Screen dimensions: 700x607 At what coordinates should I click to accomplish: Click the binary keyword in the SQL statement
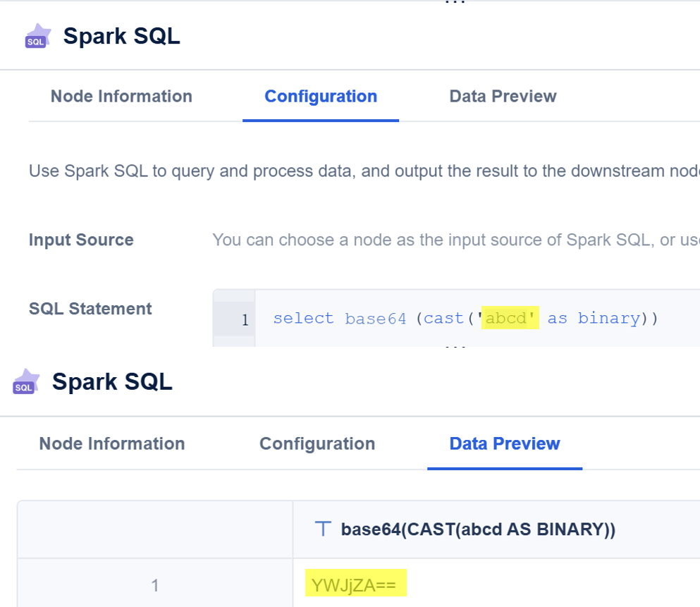pos(608,319)
